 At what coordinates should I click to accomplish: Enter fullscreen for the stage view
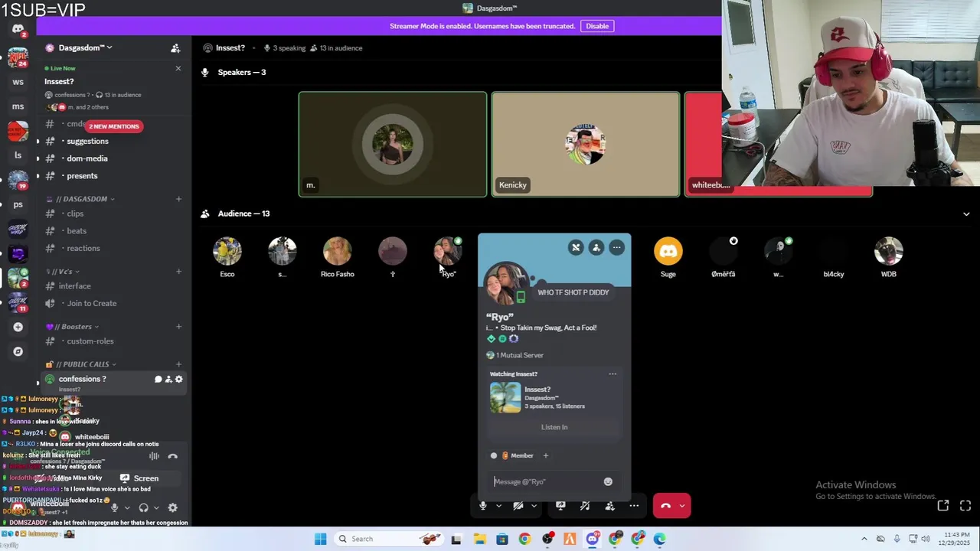965,505
